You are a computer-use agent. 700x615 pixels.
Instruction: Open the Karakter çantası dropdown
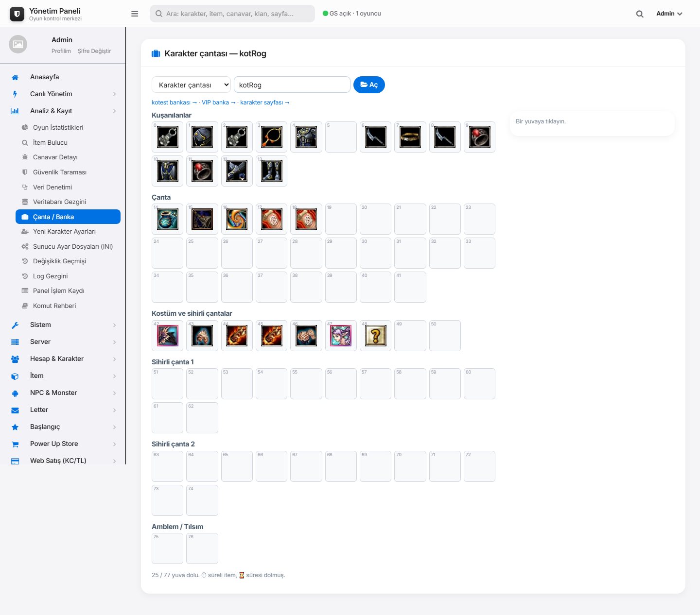tap(191, 85)
